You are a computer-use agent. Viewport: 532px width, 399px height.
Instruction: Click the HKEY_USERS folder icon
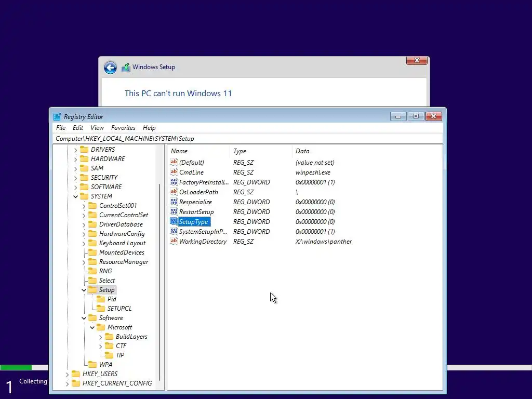click(x=76, y=374)
